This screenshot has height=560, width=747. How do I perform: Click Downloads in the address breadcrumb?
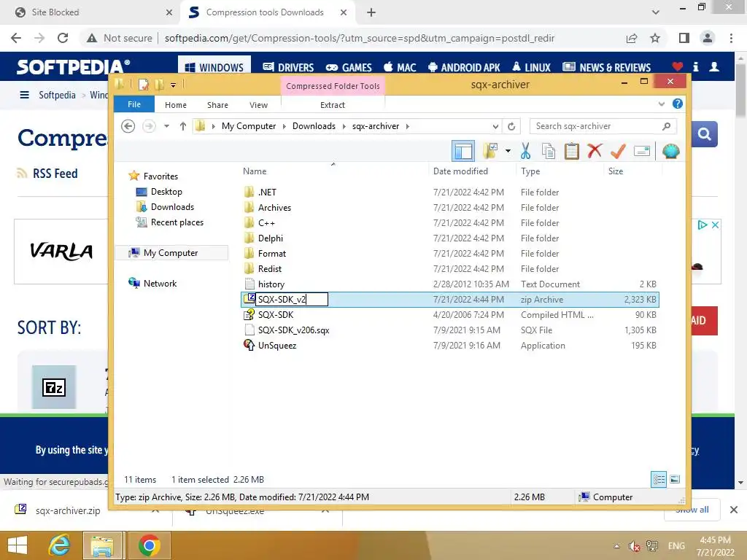pyautogui.click(x=314, y=126)
